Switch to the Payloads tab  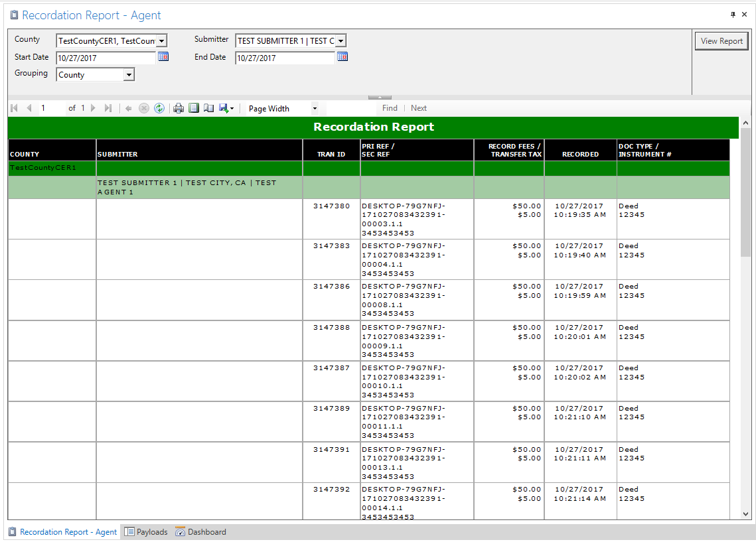(x=146, y=532)
